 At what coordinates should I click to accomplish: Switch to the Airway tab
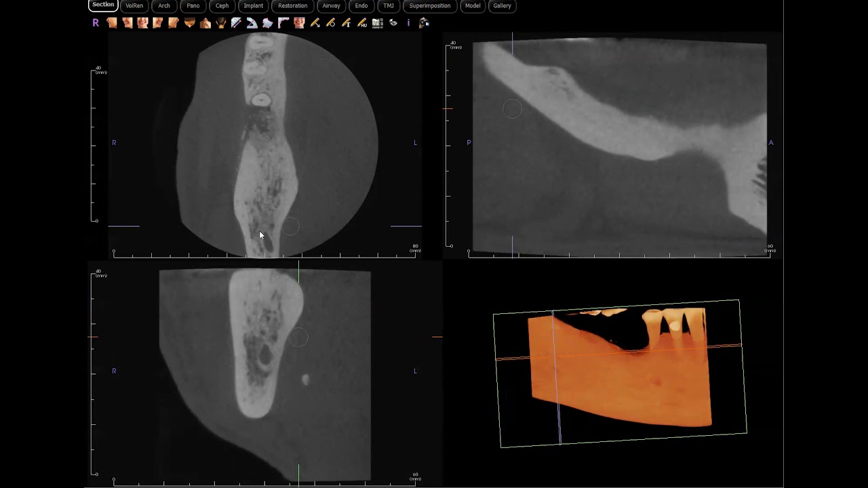click(x=332, y=5)
